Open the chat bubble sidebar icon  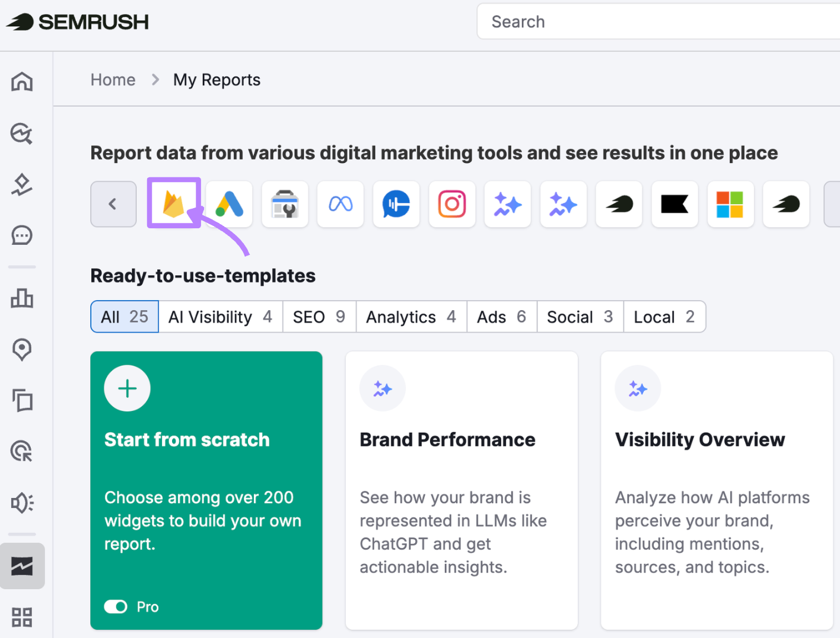(22, 235)
